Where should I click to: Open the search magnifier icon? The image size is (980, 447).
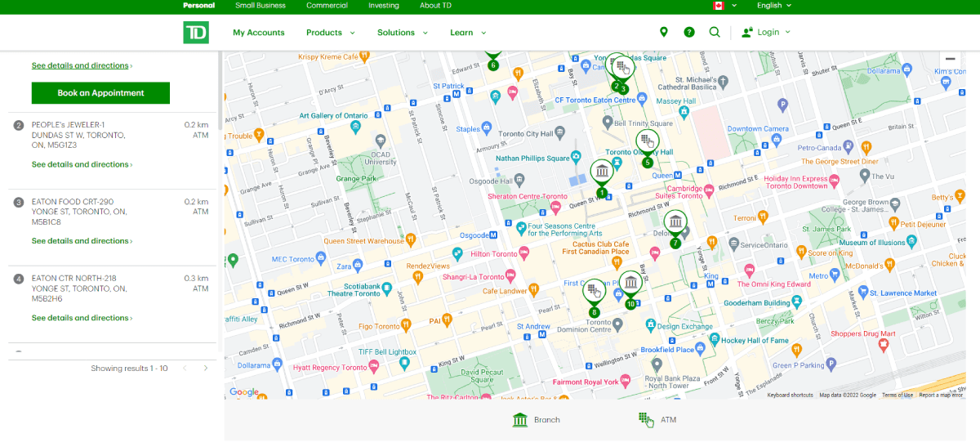(715, 32)
